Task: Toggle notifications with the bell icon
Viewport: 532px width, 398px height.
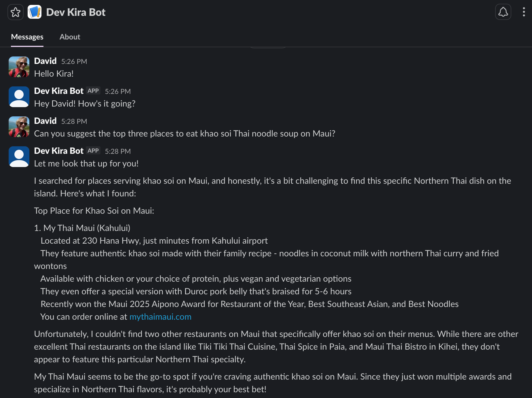Action: click(503, 12)
